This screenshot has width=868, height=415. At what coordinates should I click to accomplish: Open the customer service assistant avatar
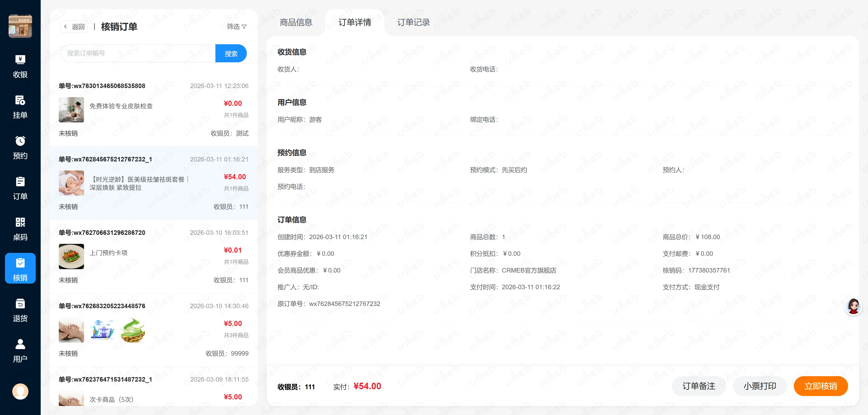(853, 307)
